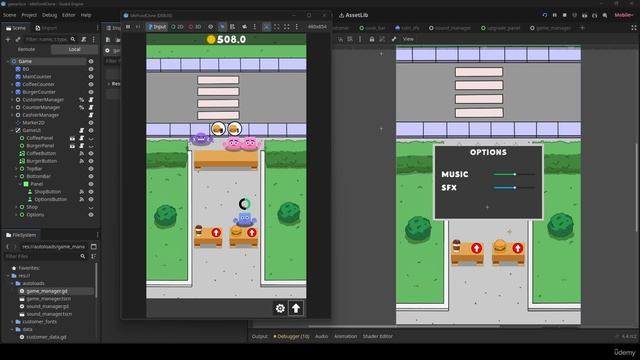Collapse the BottomBar node
Viewport: 640px width, 360px height.
coord(16,176)
